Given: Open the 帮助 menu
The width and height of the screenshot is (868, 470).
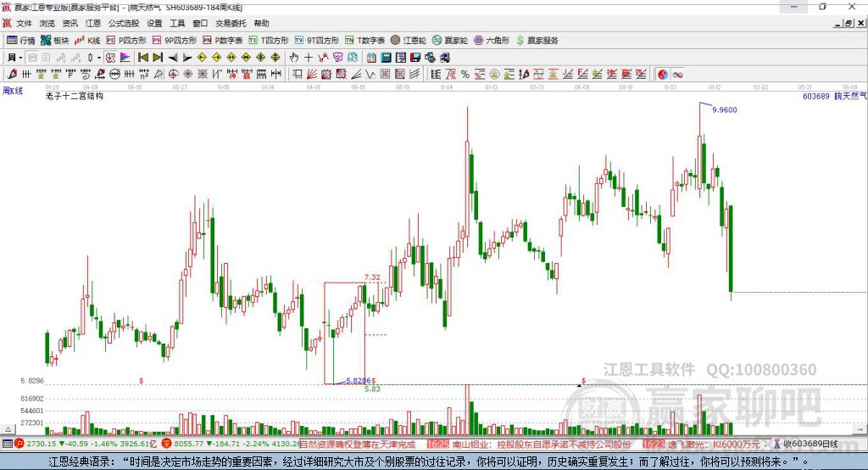Looking at the screenshot, I should (261, 23).
